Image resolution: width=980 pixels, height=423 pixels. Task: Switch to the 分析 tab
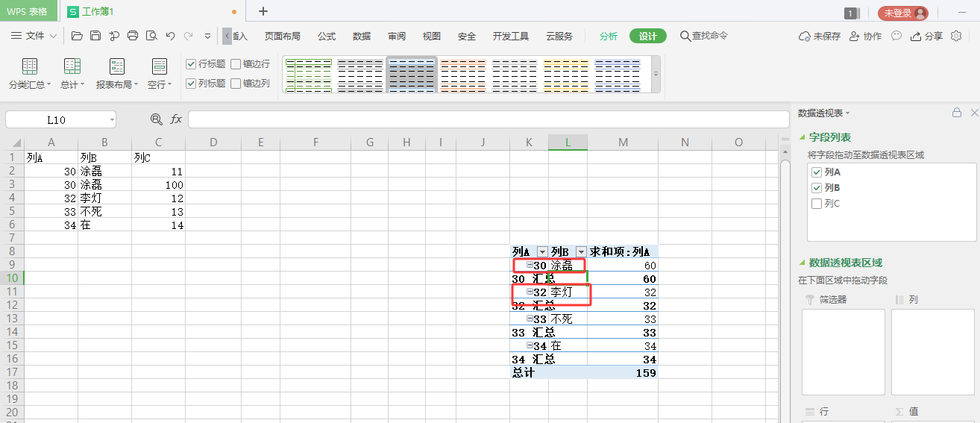609,36
